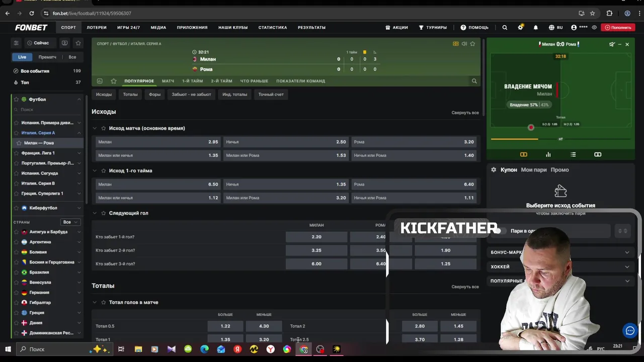Open ЛОТЕРЕИ top menu item
Screen dimensions: 644x362
[x=97, y=28]
